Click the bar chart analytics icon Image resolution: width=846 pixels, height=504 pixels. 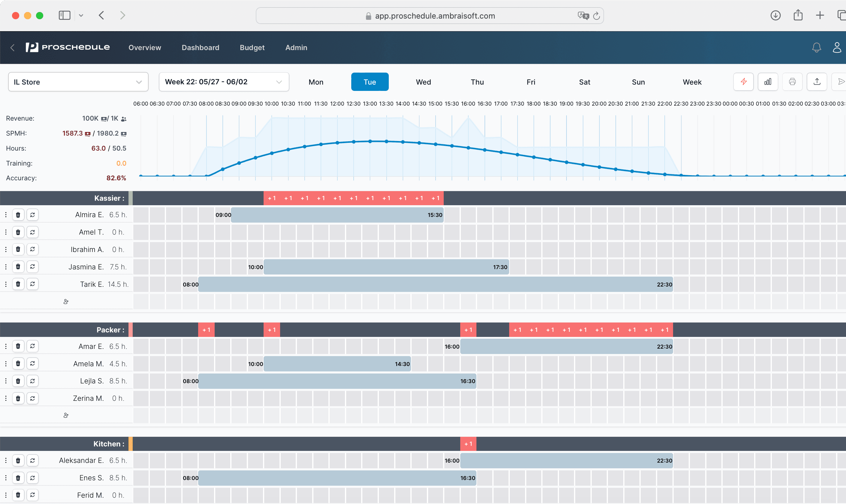(x=767, y=82)
